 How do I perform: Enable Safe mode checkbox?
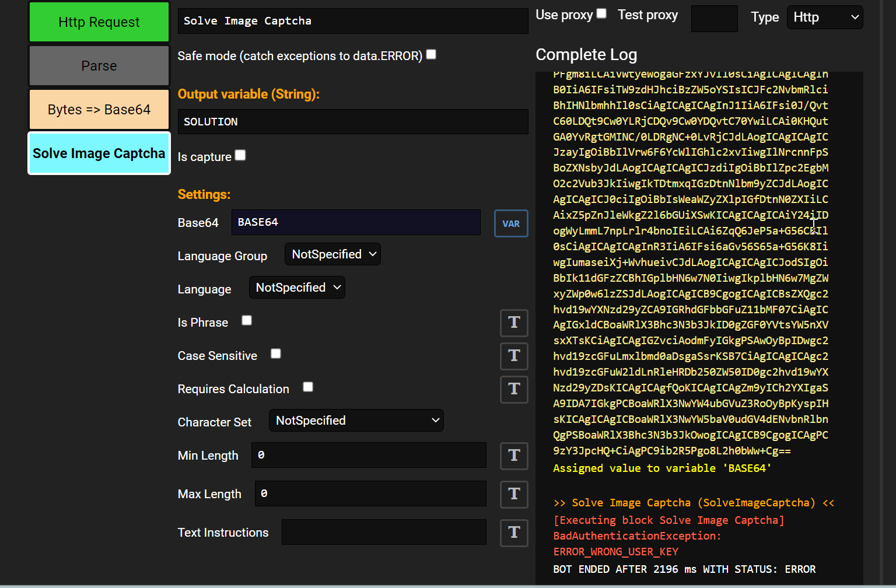[431, 54]
